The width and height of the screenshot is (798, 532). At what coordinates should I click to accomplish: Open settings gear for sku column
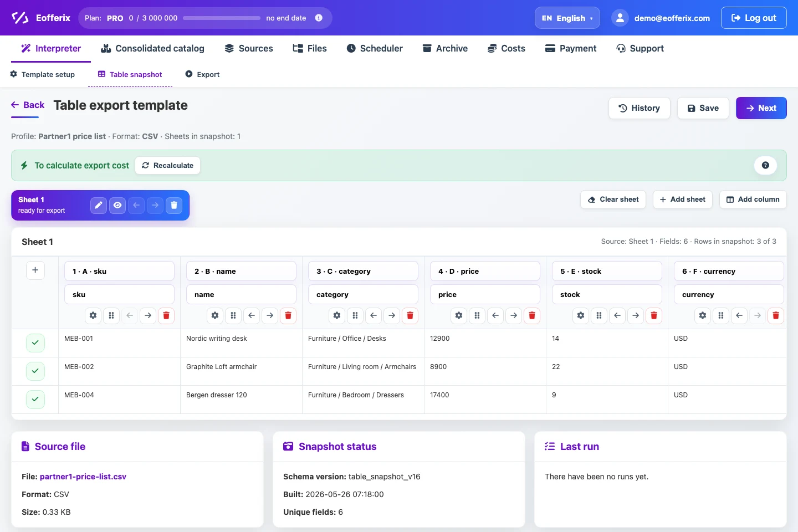click(93, 315)
